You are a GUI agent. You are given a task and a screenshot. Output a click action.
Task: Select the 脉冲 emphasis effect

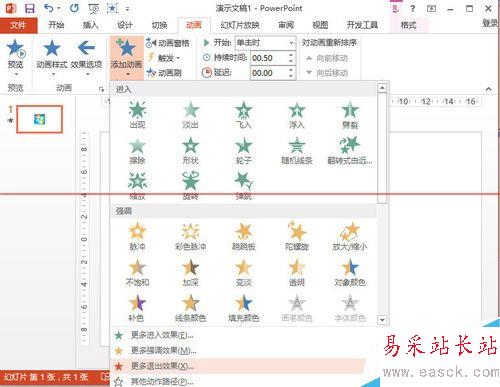coord(137,237)
